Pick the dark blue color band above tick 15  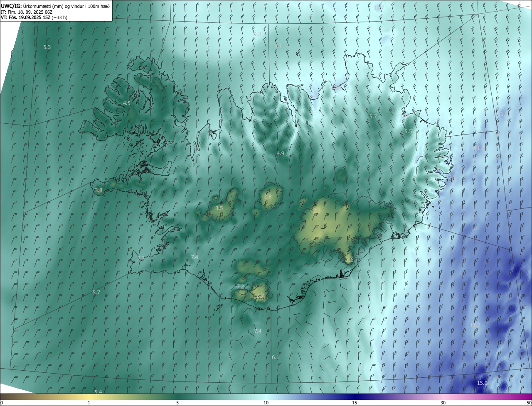(355, 396)
